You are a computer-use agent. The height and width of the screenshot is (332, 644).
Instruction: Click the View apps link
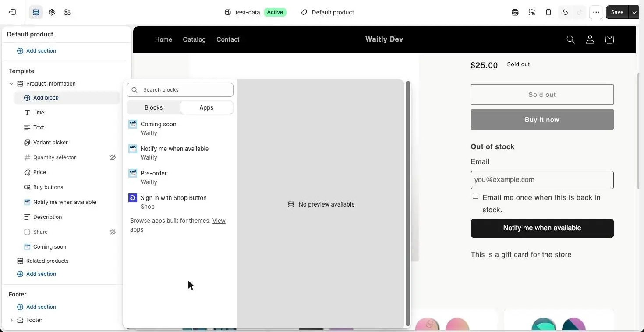click(x=178, y=225)
